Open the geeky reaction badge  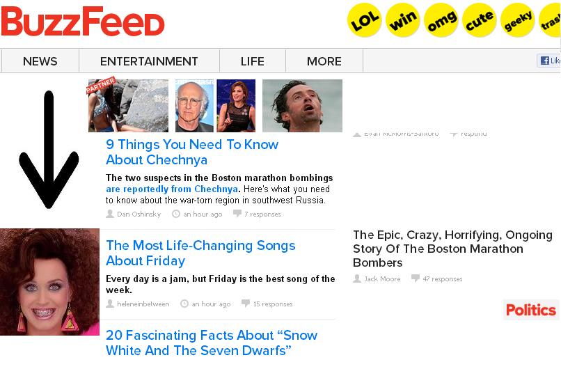[518, 20]
